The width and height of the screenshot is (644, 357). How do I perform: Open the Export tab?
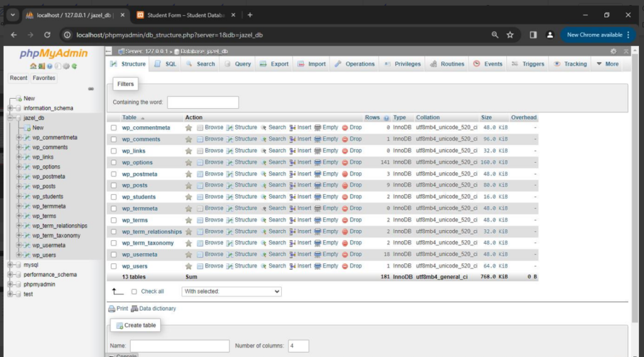point(274,64)
